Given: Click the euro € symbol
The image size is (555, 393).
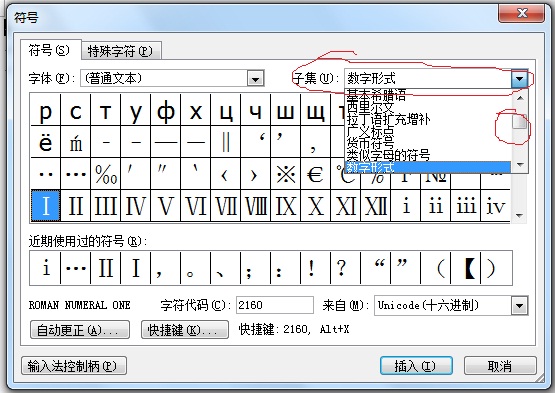Looking at the screenshot, I should 315,173.
